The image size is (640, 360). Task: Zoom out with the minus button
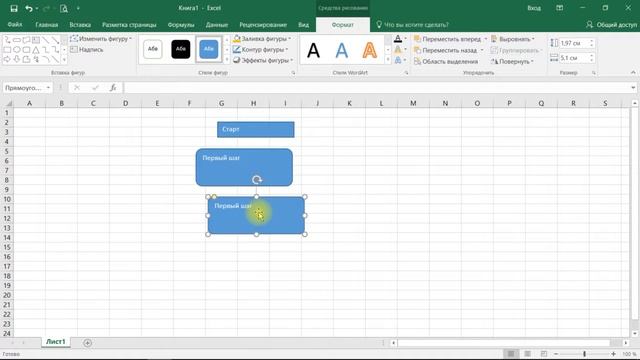[x=556, y=354]
